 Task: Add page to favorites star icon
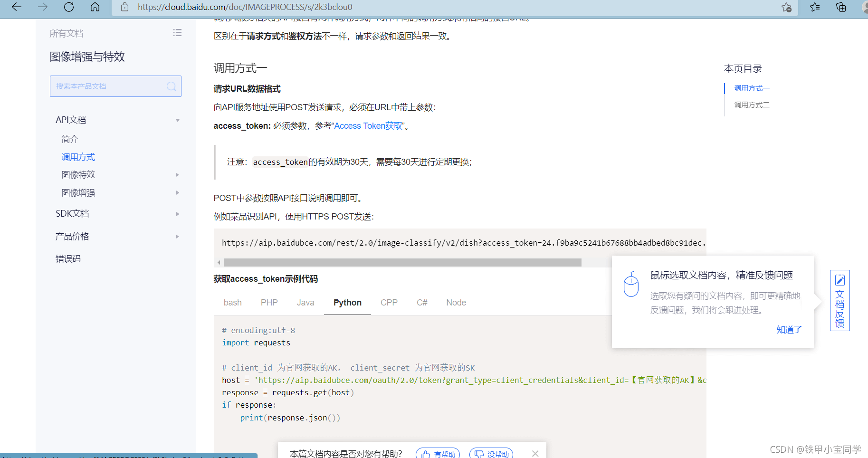point(786,7)
